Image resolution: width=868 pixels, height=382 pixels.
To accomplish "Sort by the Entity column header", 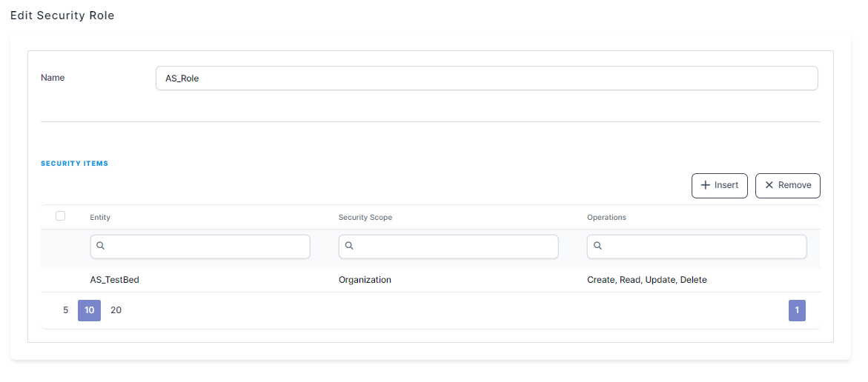I will click(x=100, y=218).
